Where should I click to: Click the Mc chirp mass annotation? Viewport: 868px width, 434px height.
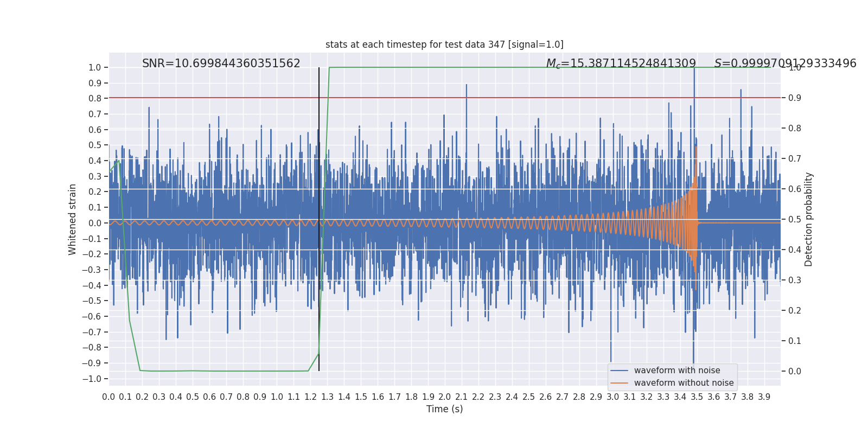point(621,63)
